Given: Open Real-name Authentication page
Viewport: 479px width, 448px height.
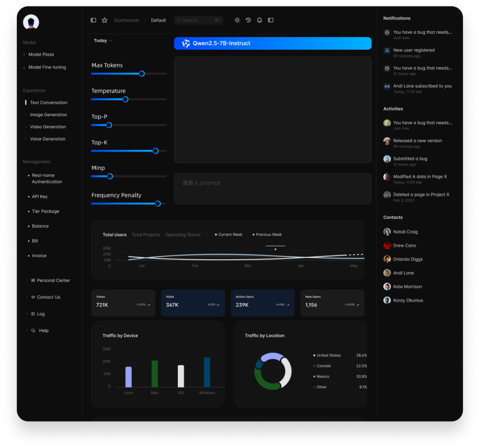Looking at the screenshot, I should (x=47, y=178).
